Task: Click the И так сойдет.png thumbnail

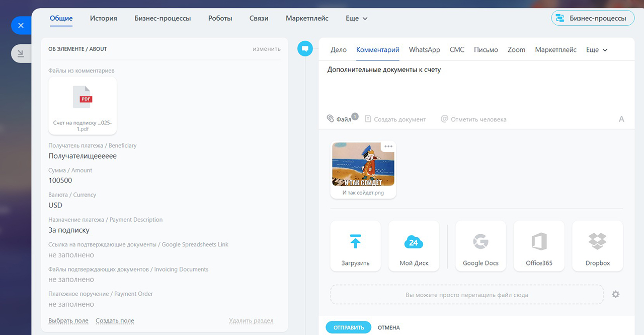Action: (363, 165)
